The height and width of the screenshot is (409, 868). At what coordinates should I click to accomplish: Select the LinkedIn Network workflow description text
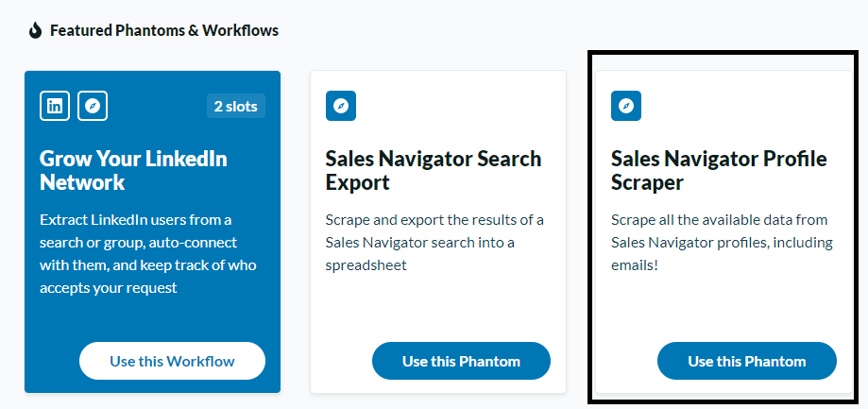coord(148,254)
